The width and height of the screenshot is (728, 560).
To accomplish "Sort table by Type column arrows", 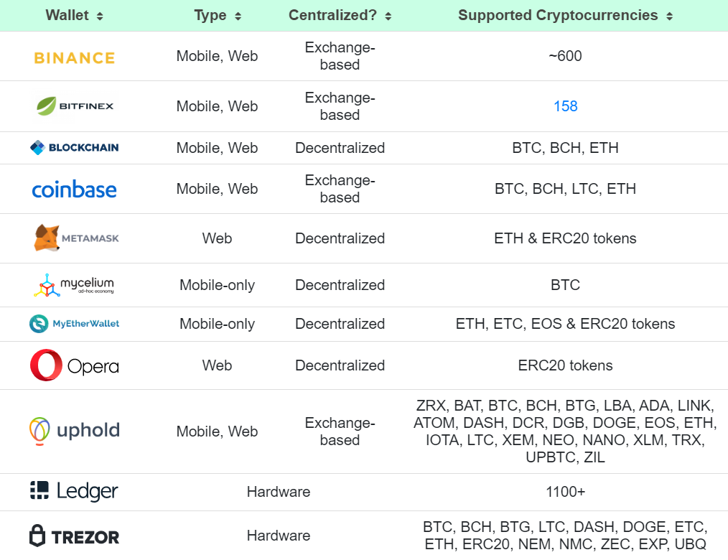I will pyautogui.click(x=238, y=16).
